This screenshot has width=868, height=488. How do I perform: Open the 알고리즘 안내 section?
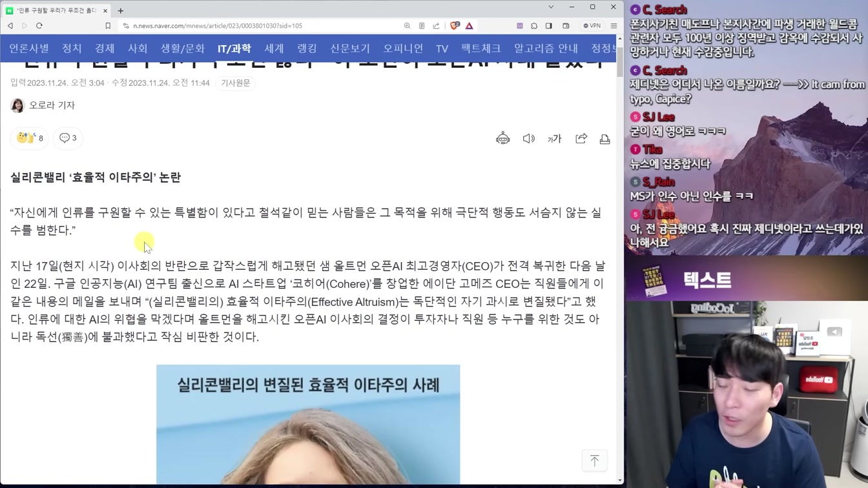pos(546,48)
